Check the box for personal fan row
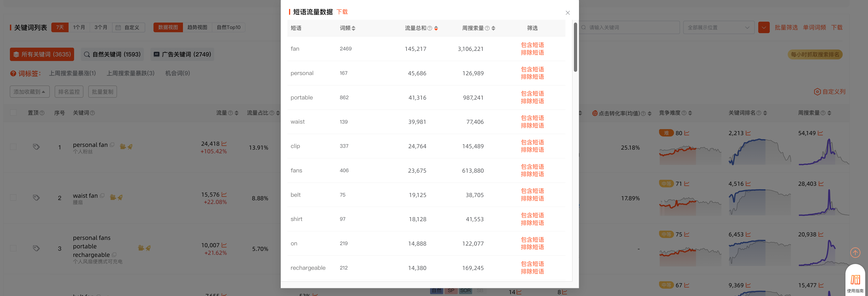 [x=13, y=147]
